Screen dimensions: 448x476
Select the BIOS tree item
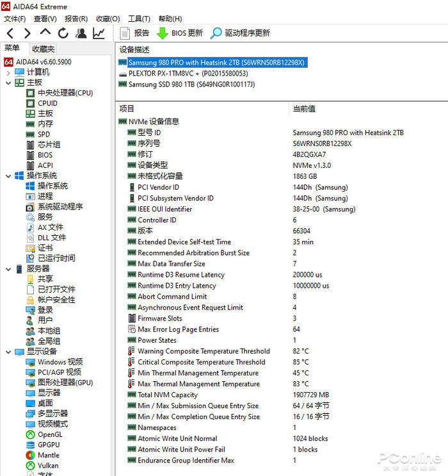(40, 155)
